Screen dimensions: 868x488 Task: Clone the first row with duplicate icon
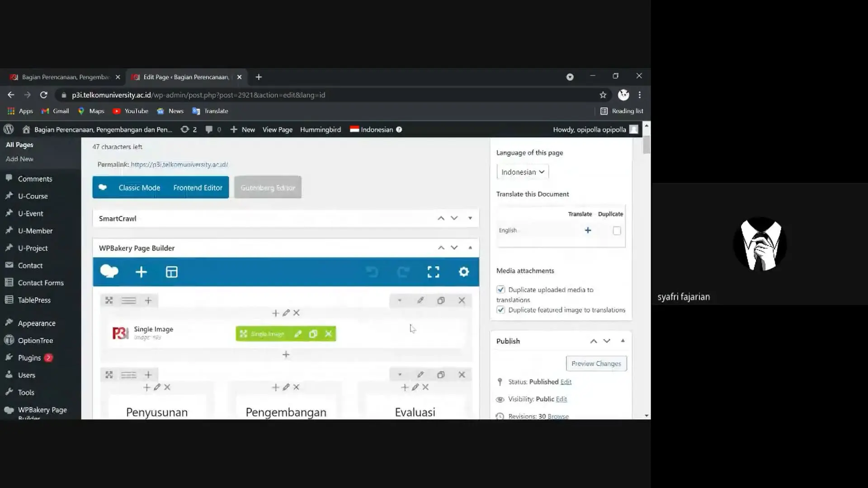[441, 300]
